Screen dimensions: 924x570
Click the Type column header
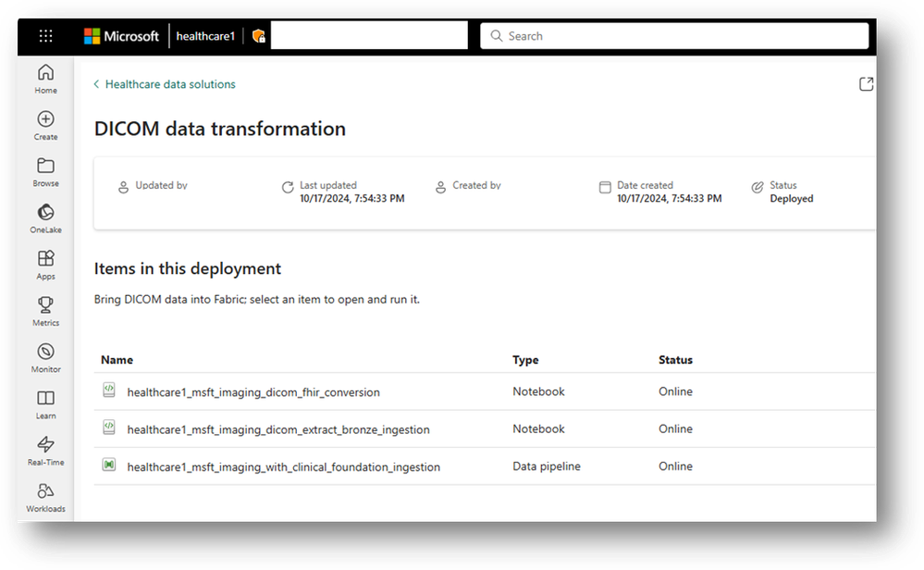[x=525, y=360]
